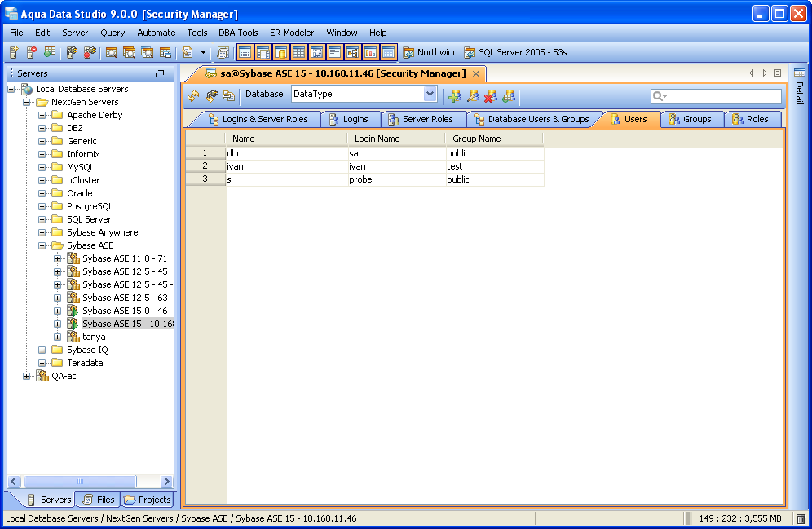The height and width of the screenshot is (529, 812).
Task: Select the dbo user row
Action: (364, 153)
